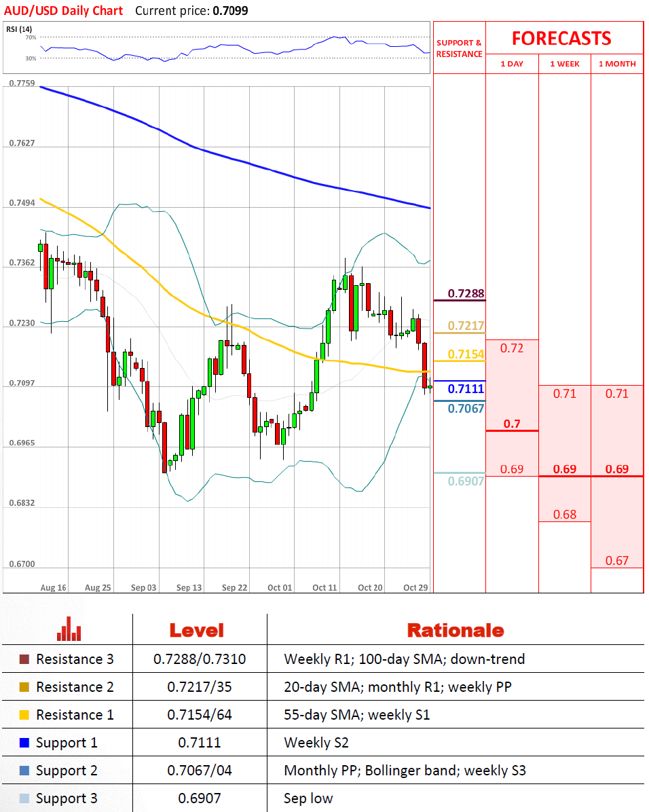Click the Support 2 steel-blue color square

[24, 771]
